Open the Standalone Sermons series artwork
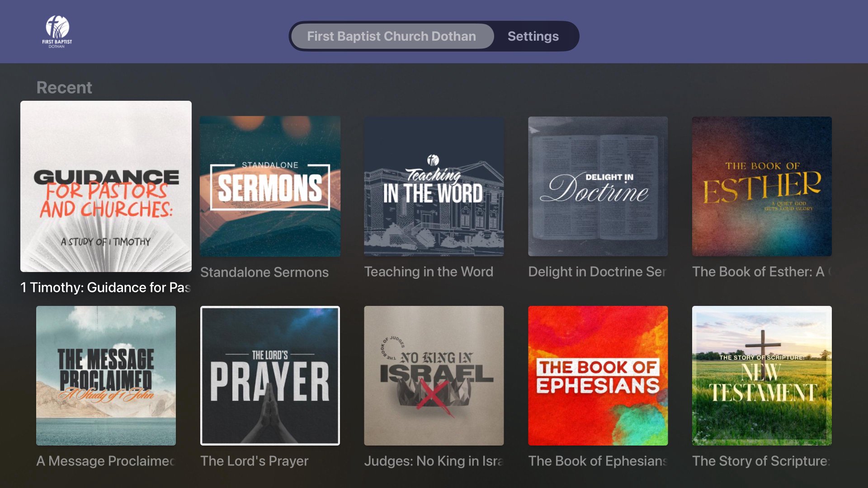This screenshot has width=868, height=488. 270,186
